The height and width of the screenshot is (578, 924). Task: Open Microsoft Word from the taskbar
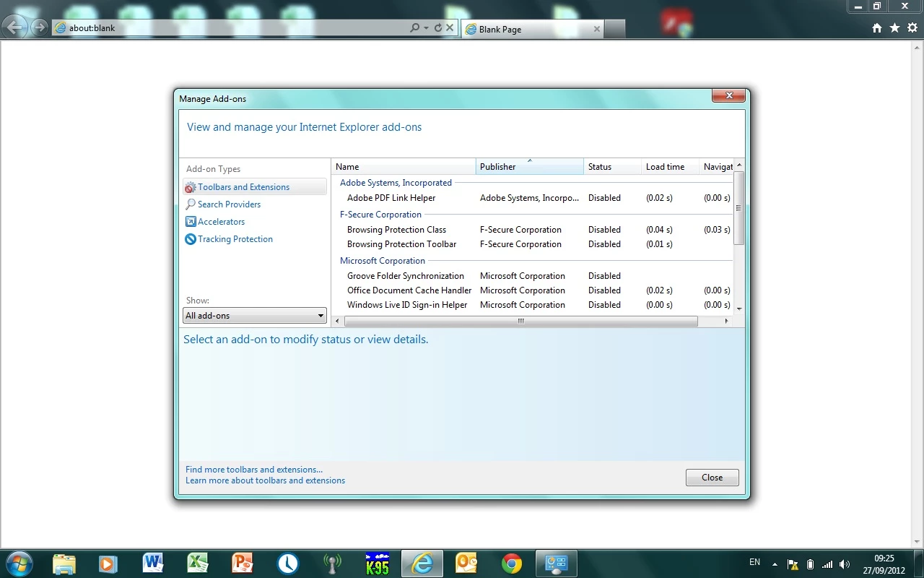pos(153,564)
